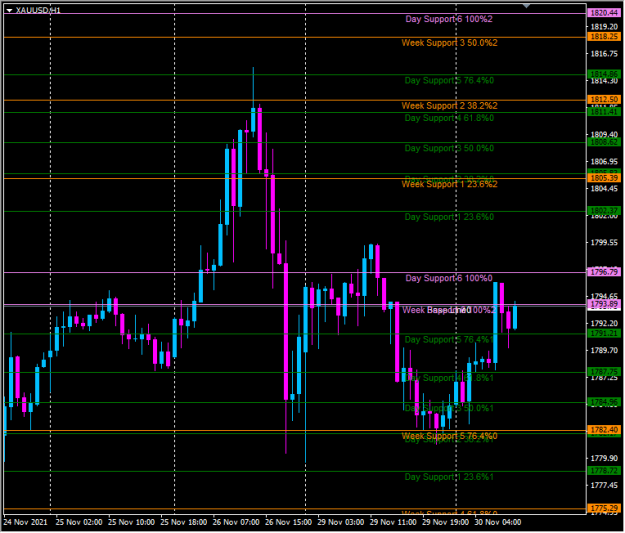
Task: Select the XAUUSD,H1 chart title text
Action: 38,10
